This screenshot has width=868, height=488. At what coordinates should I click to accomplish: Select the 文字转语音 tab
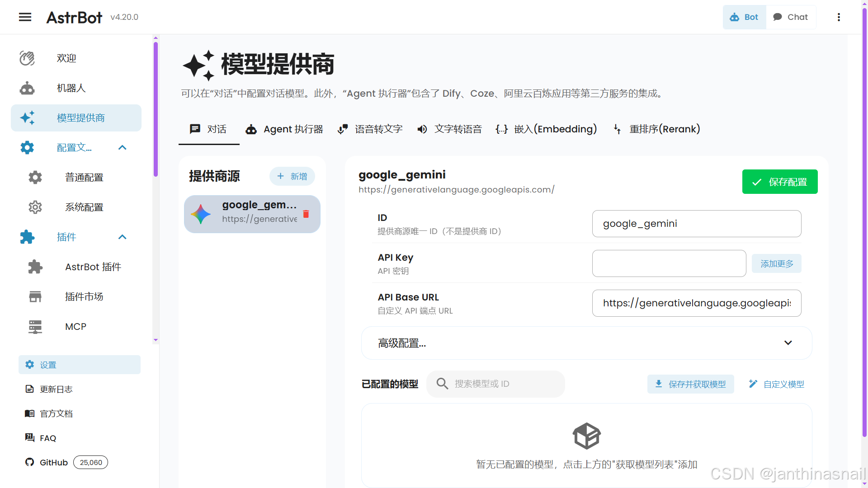(x=449, y=129)
